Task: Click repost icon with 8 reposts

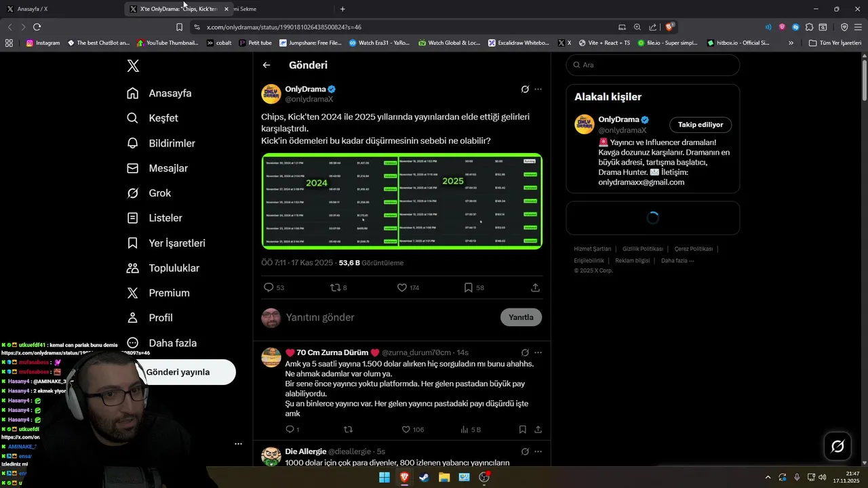Action: pos(335,287)
